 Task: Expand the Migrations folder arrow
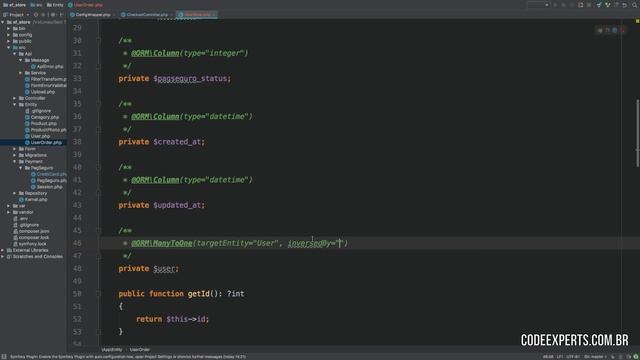coord(15,155)
